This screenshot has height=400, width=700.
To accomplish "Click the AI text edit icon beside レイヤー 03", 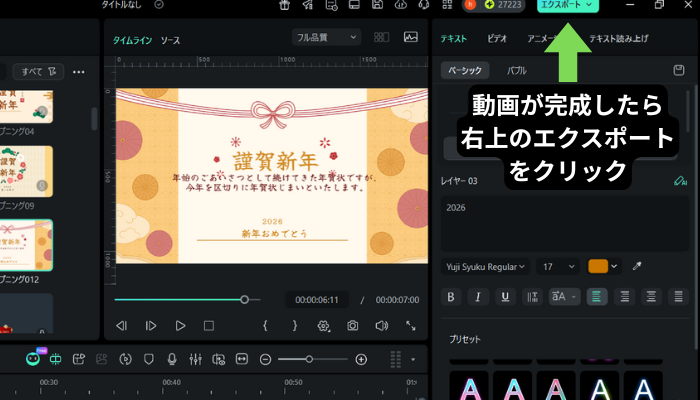I will [680, 181].
